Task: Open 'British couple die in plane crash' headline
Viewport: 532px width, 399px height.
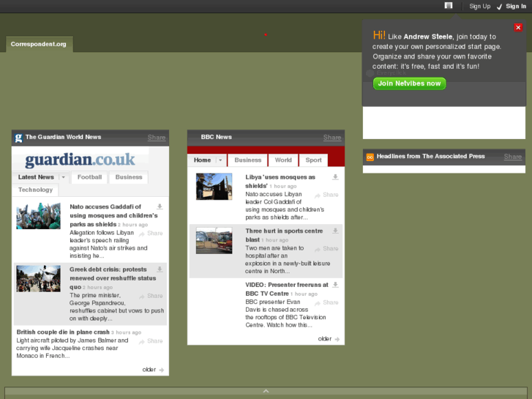Action: 63,332
